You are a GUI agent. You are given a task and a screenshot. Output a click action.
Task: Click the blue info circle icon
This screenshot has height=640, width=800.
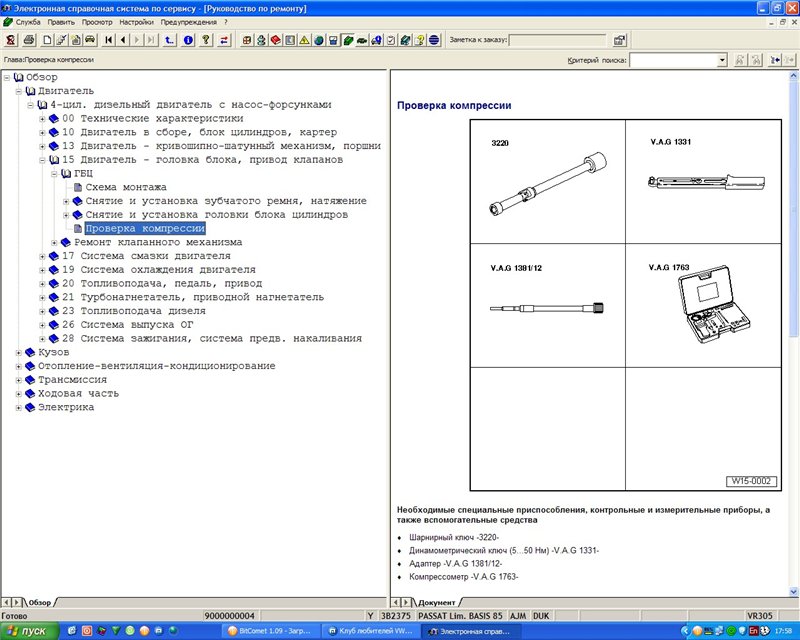pyautogui.click(x=188, y=40)
